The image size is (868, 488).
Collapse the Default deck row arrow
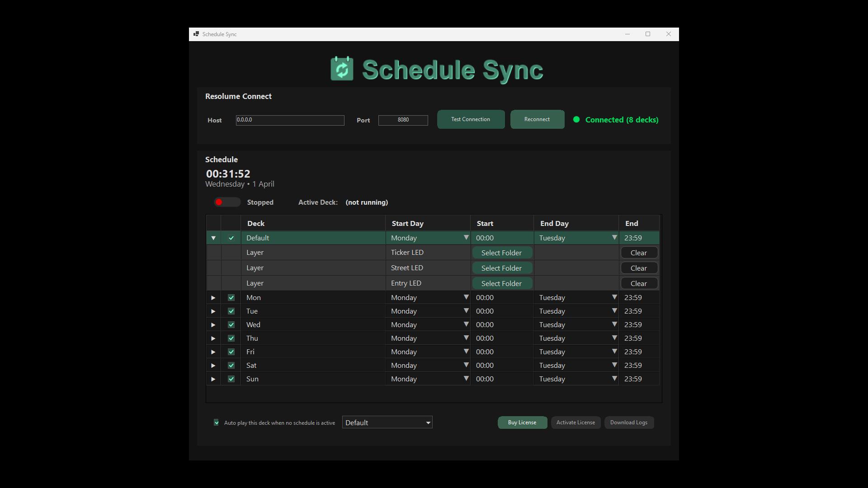(213, 238)
